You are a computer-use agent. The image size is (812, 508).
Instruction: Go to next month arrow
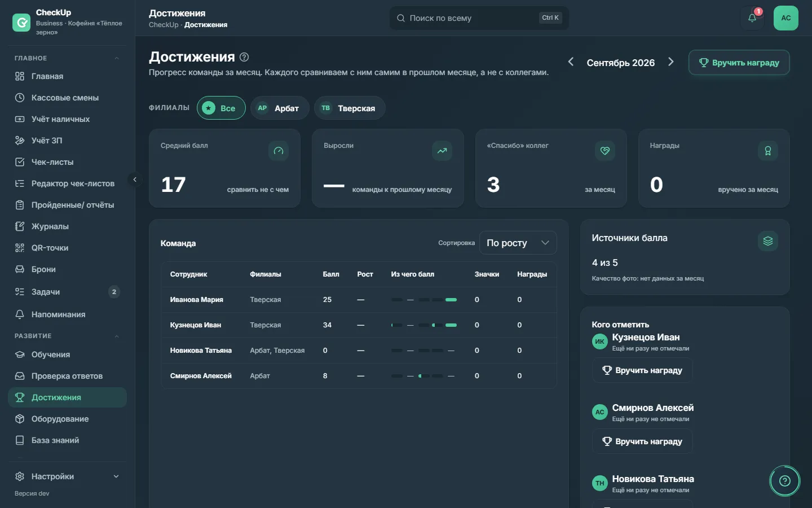[x=671, y=62]
